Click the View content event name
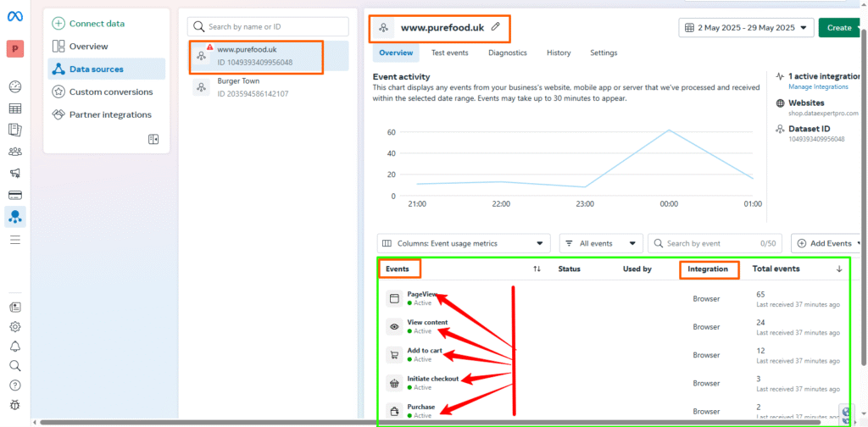 tap(427, 323)
